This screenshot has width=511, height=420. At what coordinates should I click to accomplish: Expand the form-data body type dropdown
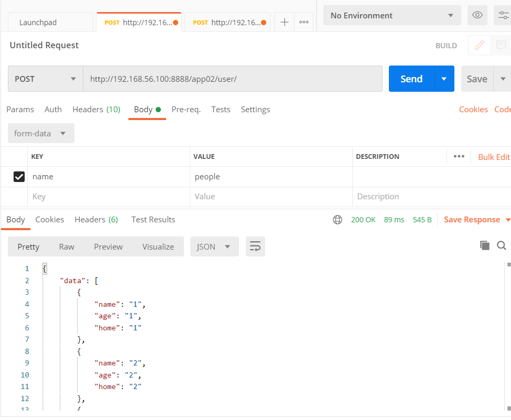[x=41, y=133]
